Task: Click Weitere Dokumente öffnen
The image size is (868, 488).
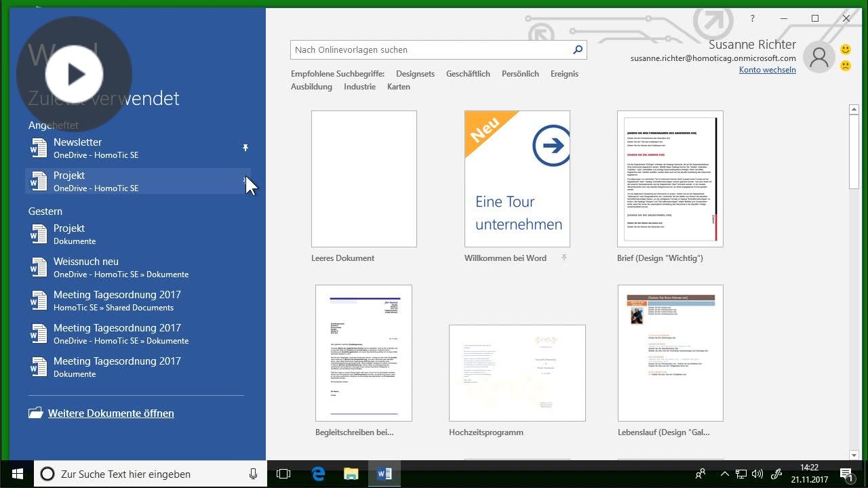Action: tap(111, 413)
